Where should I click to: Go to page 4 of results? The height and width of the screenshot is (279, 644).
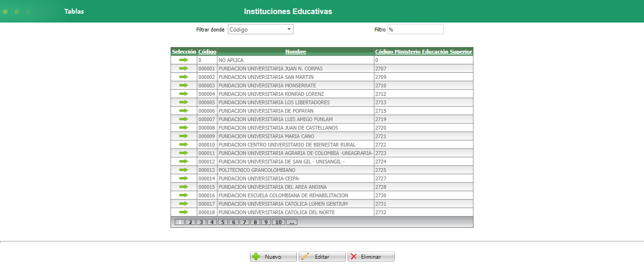(x=212, y=222)
